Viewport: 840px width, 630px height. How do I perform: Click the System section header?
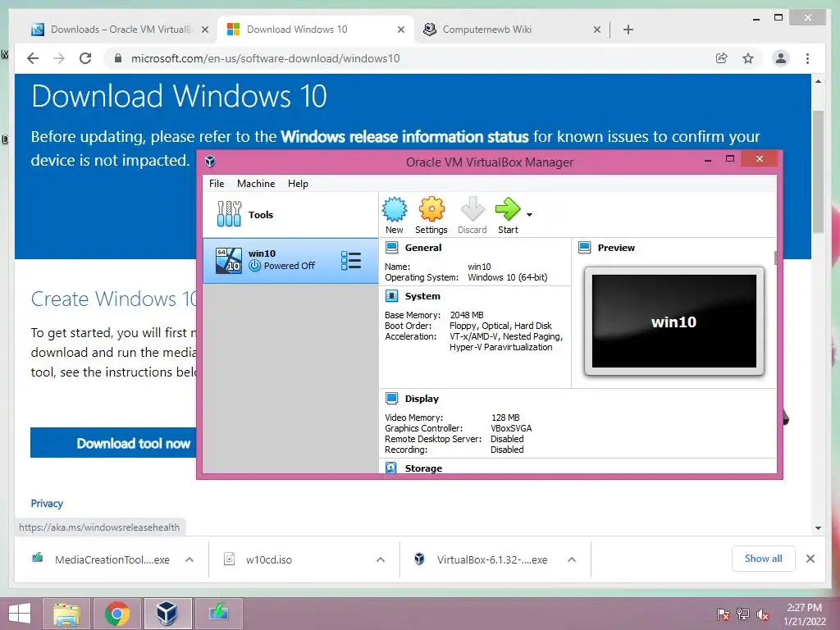[422, 296]
